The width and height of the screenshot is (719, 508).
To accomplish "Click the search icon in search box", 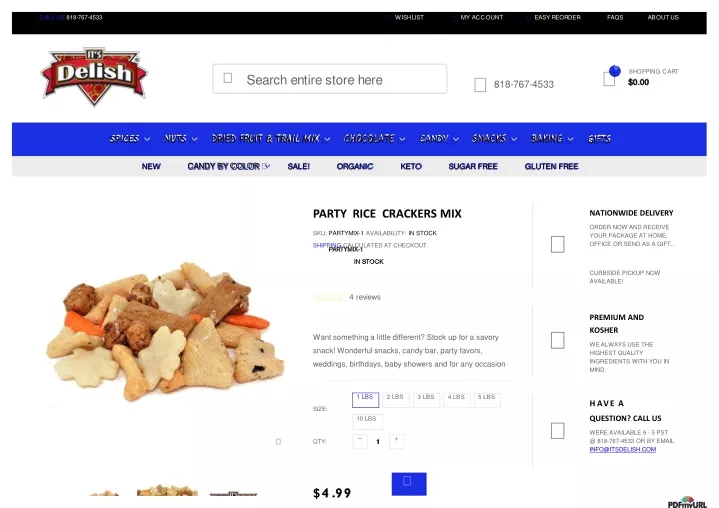I will pos(227,78).
